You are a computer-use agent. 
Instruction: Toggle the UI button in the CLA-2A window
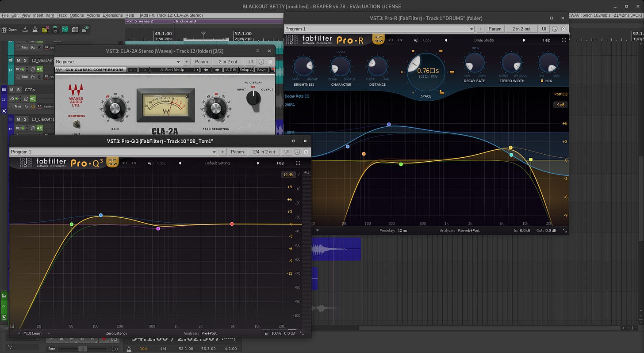tap(250, 62)
